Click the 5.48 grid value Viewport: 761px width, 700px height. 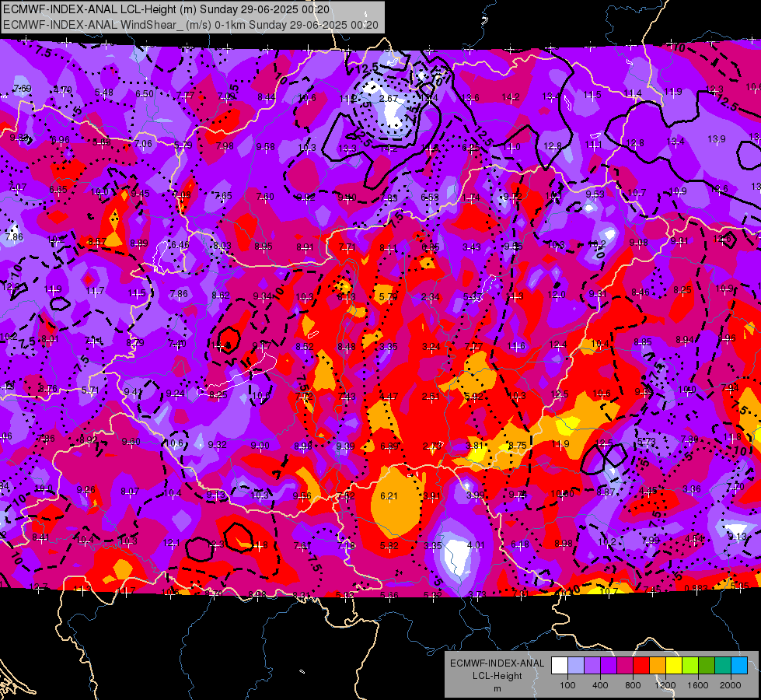point(104,92)
